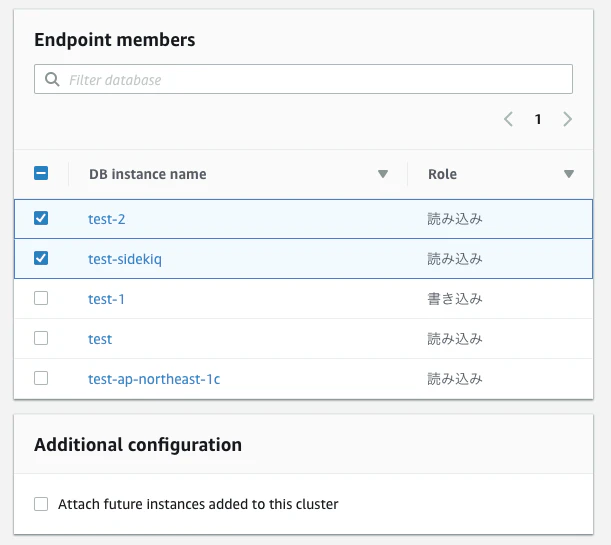The height and width of the screenshot is (545, 611).
Task: Open the test-2 instance link
Action: click(106, 219)
